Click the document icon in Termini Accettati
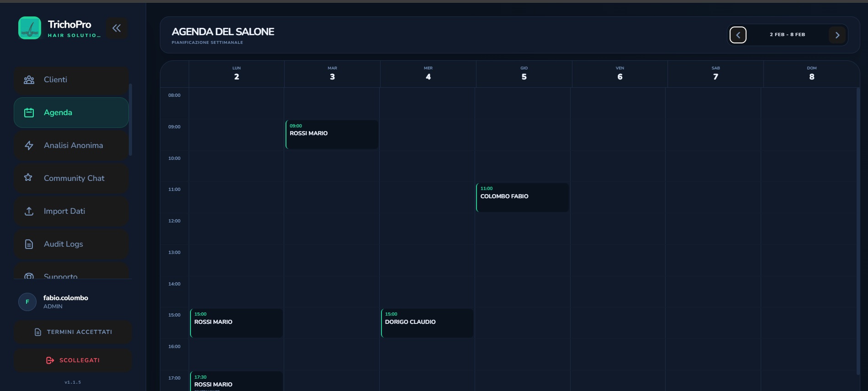This screenshot has height=391, width=868. pyautogui.click(x=38, y=332)
